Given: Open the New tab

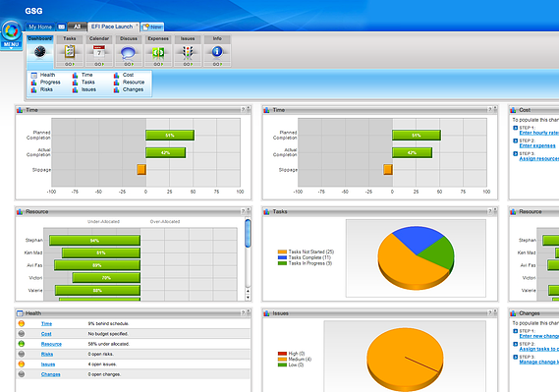Looking at the screenshot, I should click(152, 27).
